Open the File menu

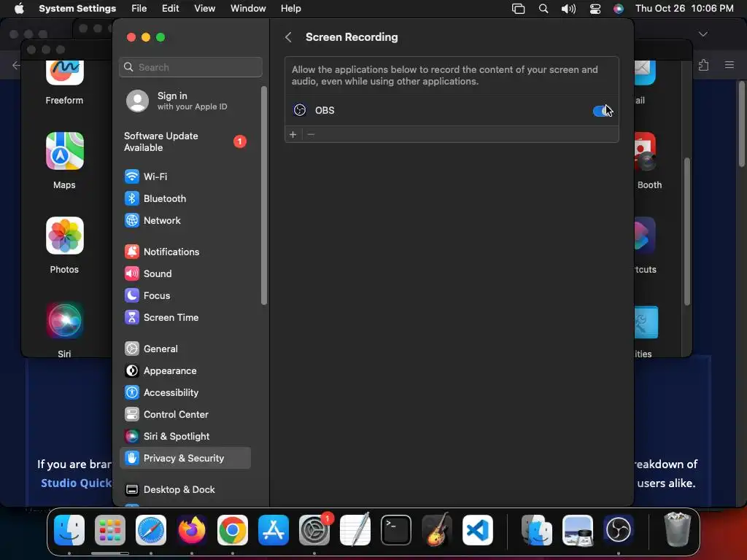(139, 9)
